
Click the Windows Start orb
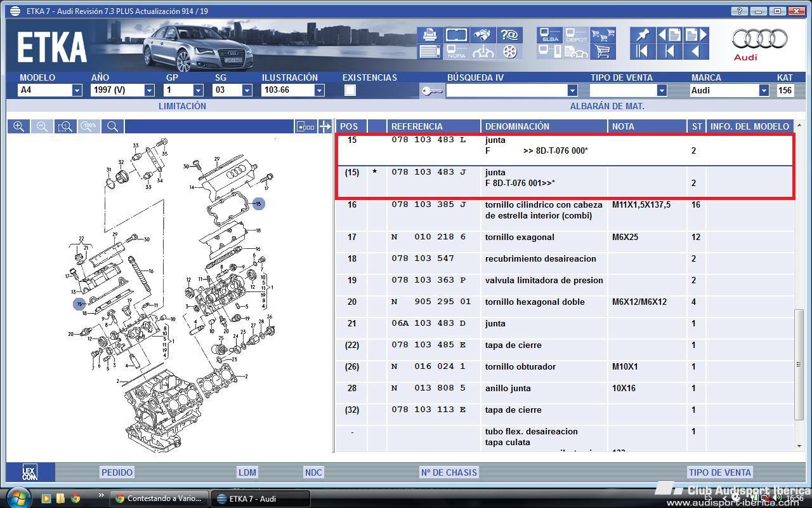(x=17, y=498)
